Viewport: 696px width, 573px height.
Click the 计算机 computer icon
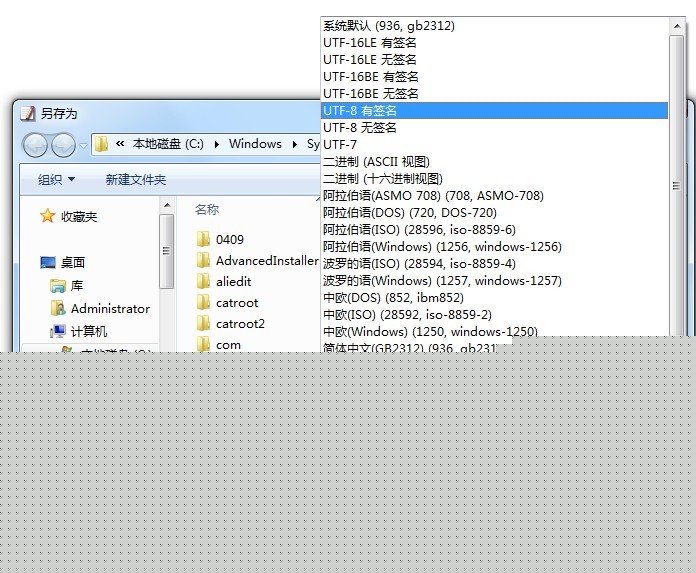(x=58, y=331)
